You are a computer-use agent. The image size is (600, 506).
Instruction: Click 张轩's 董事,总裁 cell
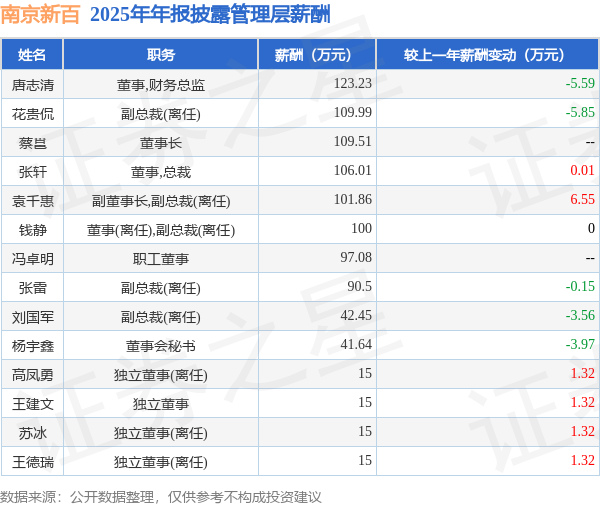161,172
